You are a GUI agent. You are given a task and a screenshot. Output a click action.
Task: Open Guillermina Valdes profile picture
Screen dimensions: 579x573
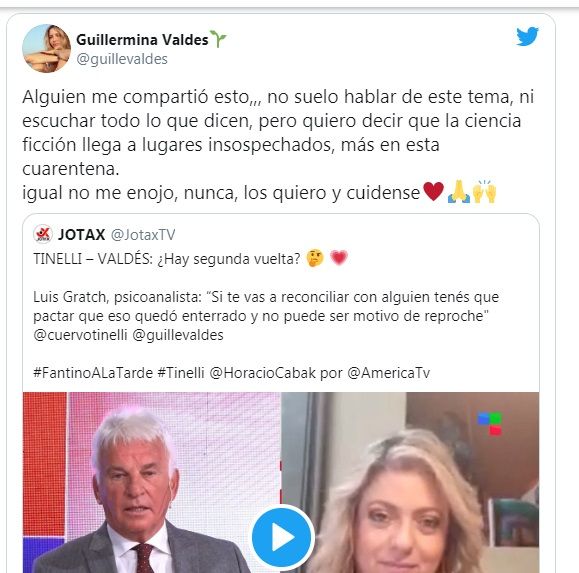(47, 48)
